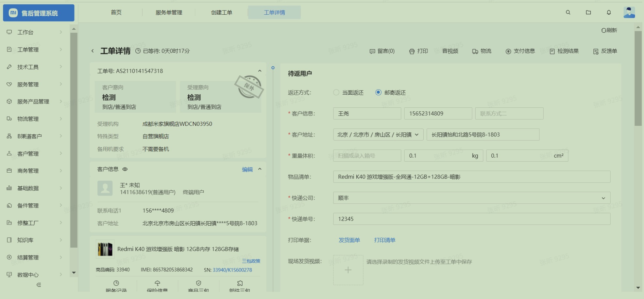This screenshot has width=644, height=299.
Task: Click the search icon in top bar
Action: point(568,12)
